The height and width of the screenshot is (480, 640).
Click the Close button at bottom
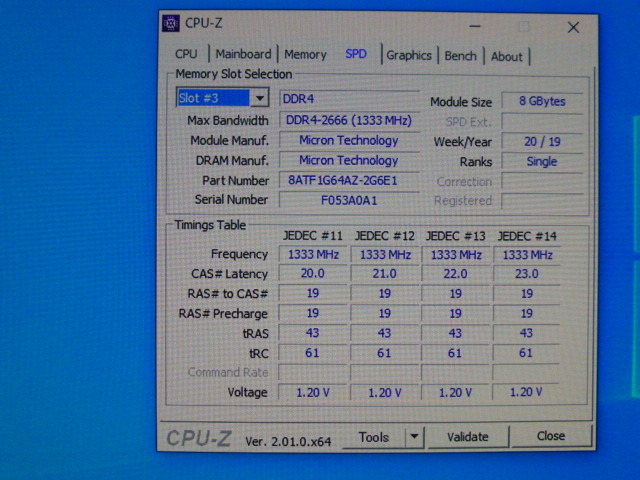click(551, 436)
